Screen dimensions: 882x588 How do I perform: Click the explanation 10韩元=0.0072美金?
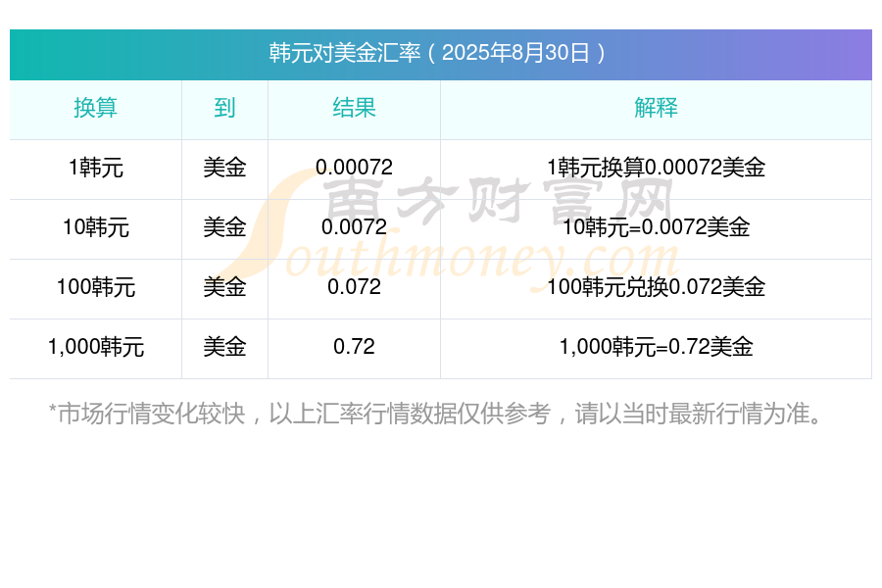[656, 227]
